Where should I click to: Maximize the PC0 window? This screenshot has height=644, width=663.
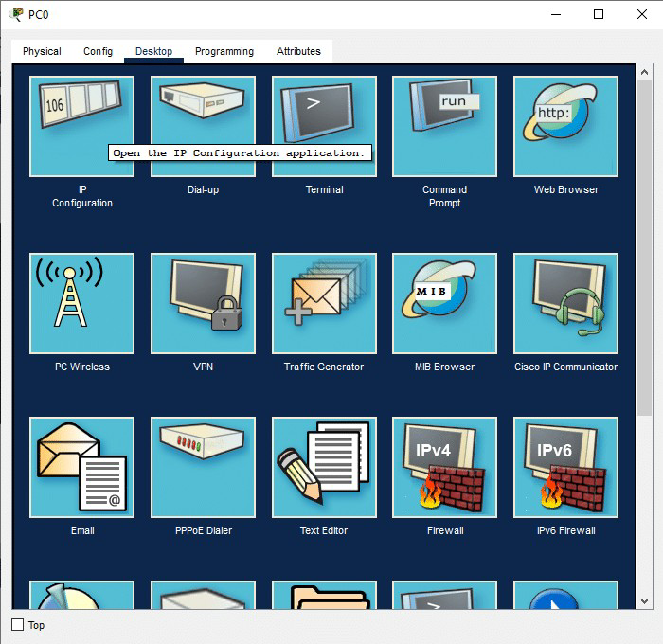tap(599, 14)
